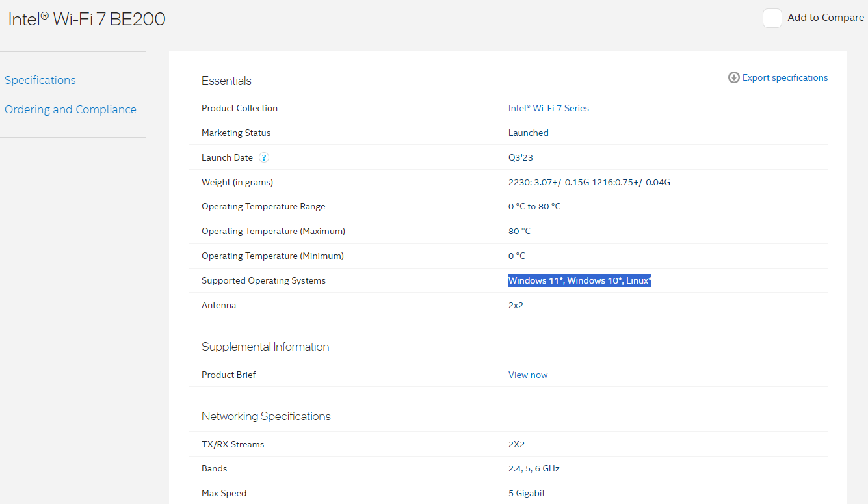Click the Export specifications link

(785, 77)
